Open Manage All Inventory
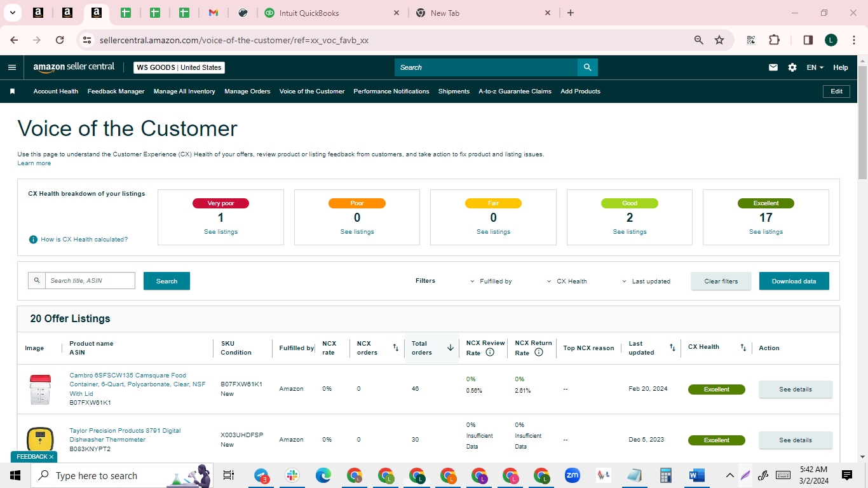The width and height of the screenshot is (868, 488). pos(184,91)
